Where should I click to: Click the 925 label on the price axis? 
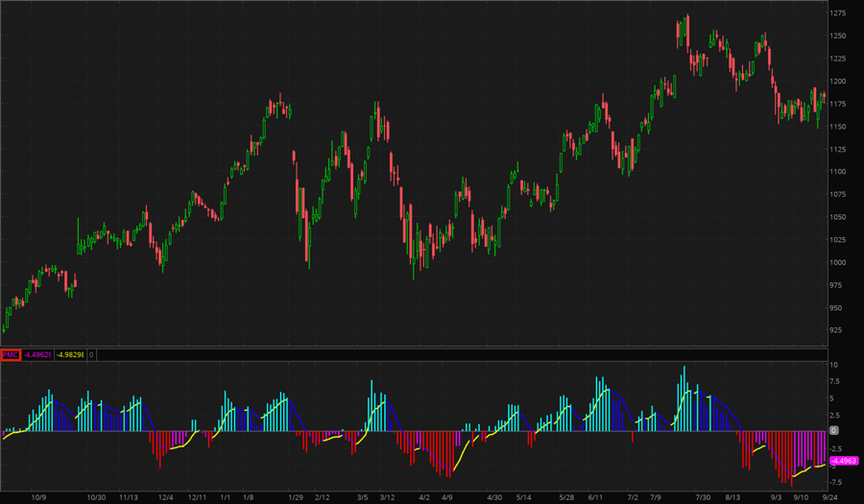(839, 330)
